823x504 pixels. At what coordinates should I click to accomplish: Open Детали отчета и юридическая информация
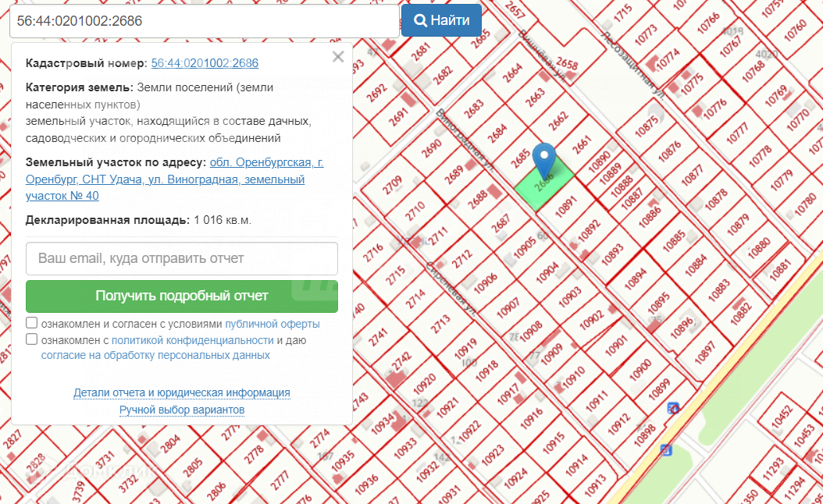pos(182,392)
